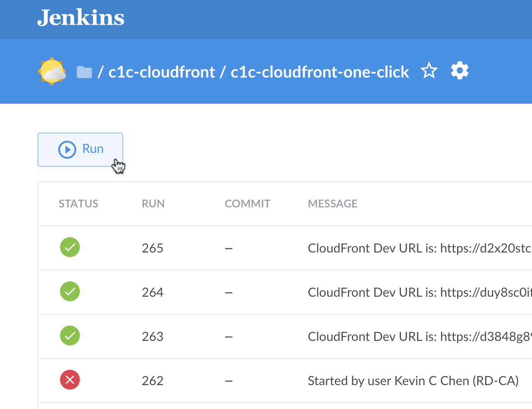Open run number 263

click(153, 336)
